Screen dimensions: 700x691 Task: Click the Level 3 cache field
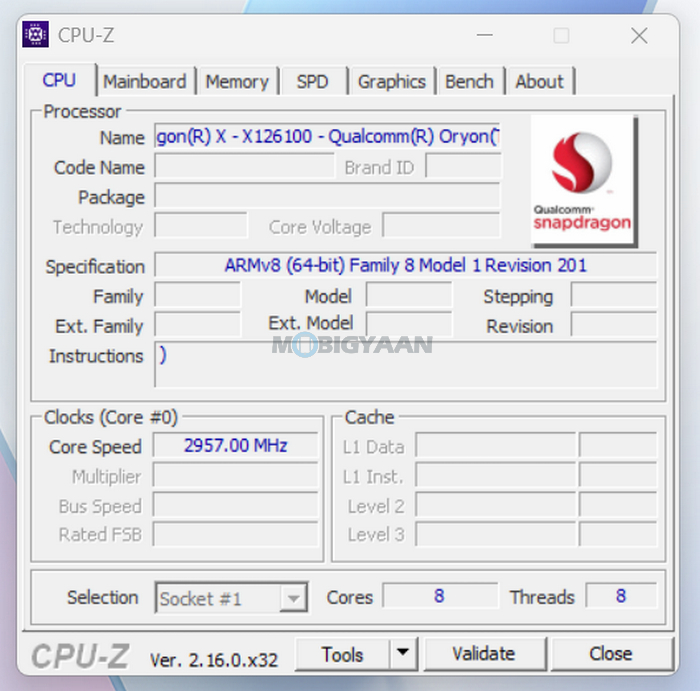[x=496, y=534]
